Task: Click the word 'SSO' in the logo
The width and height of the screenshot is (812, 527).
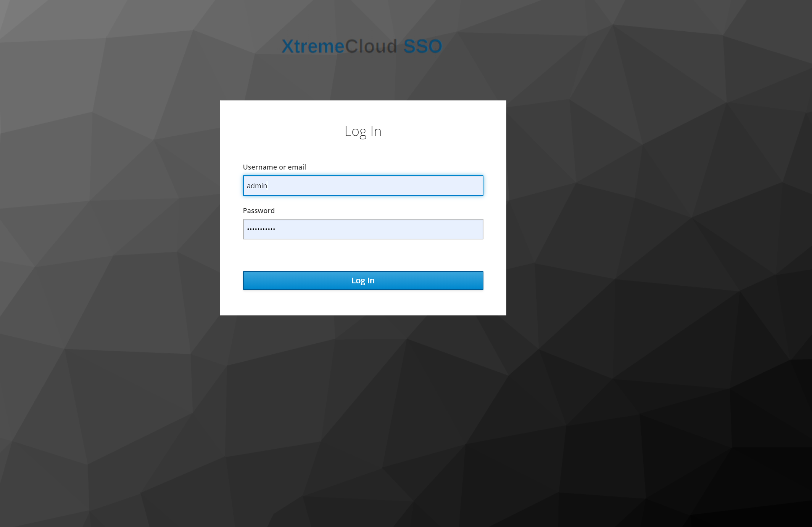Action: [422, 46]
